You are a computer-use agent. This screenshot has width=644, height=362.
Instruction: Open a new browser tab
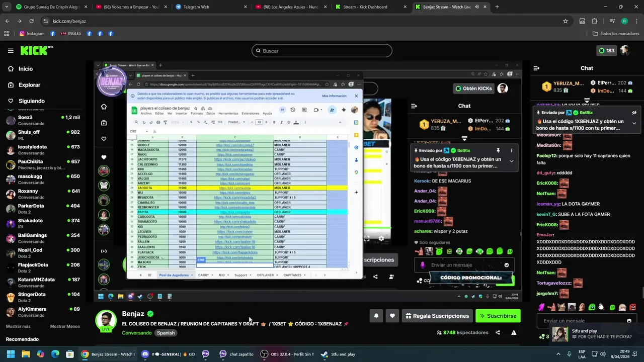(x=497, y=7)
